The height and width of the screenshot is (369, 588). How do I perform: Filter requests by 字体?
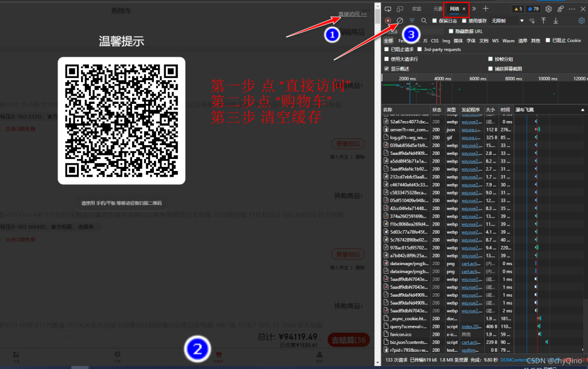pos(471,41)
